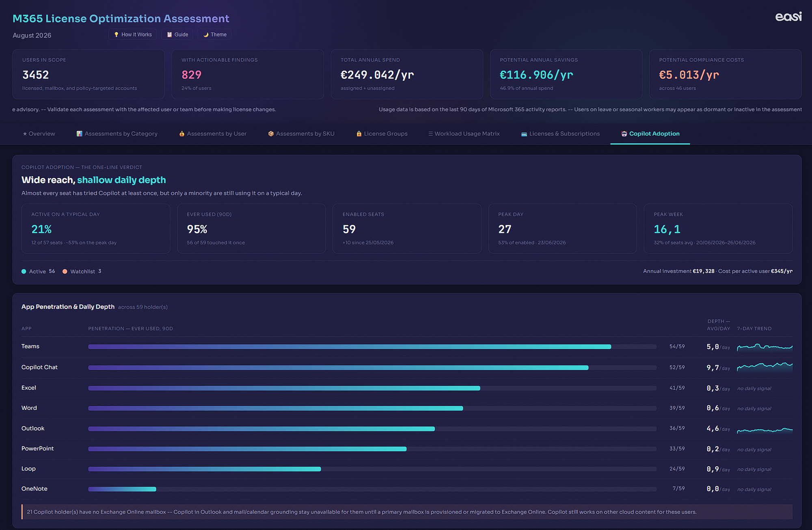Click the lightbulb icon on How It Works
The width and height of the screenshot is (812, 530).
pyautogui.click(x=117, y=35)
